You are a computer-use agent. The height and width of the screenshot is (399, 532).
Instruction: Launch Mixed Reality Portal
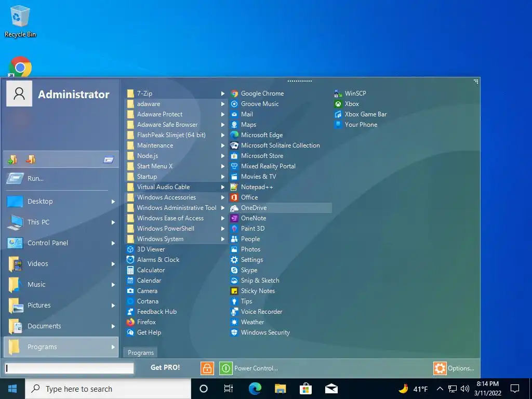pos(263,166)
